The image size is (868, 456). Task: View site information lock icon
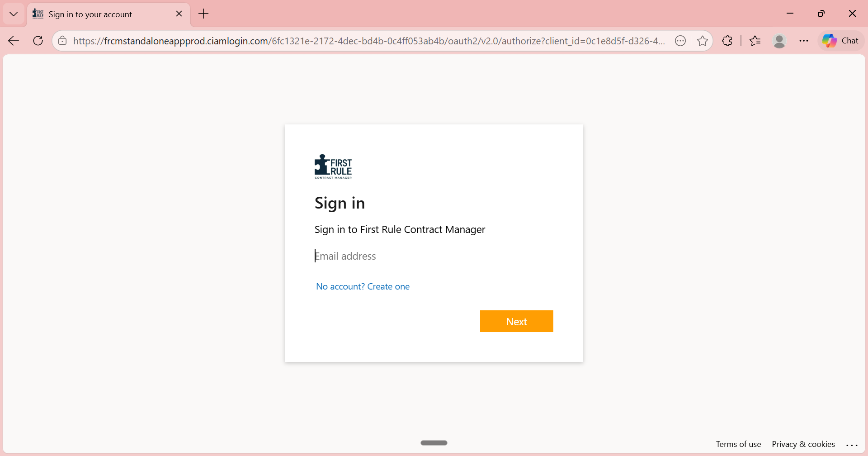pos(62,41)
